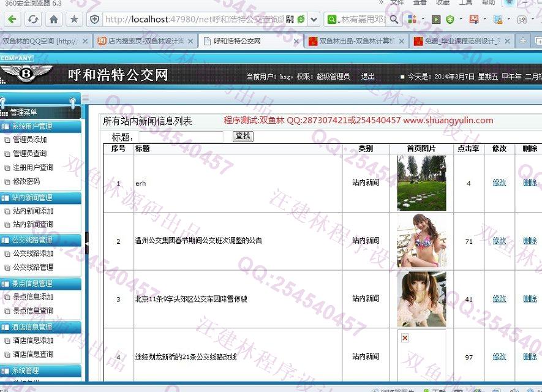
Task: Click the search magnifier icon
Action: coord(394,20)
